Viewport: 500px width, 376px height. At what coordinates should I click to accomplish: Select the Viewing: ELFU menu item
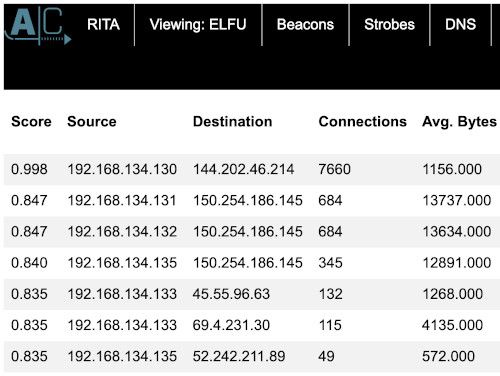198,24
